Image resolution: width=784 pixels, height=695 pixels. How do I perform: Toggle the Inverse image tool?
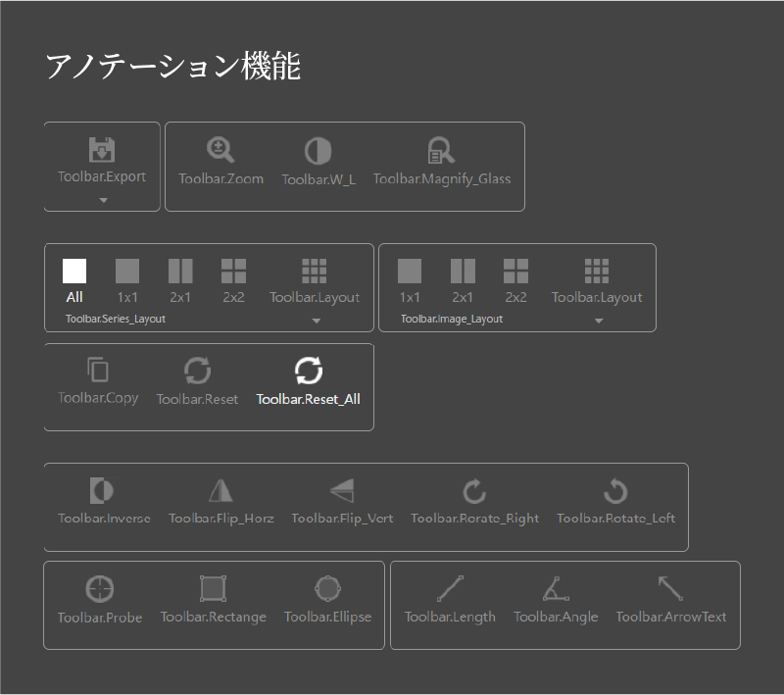(103, 500)
